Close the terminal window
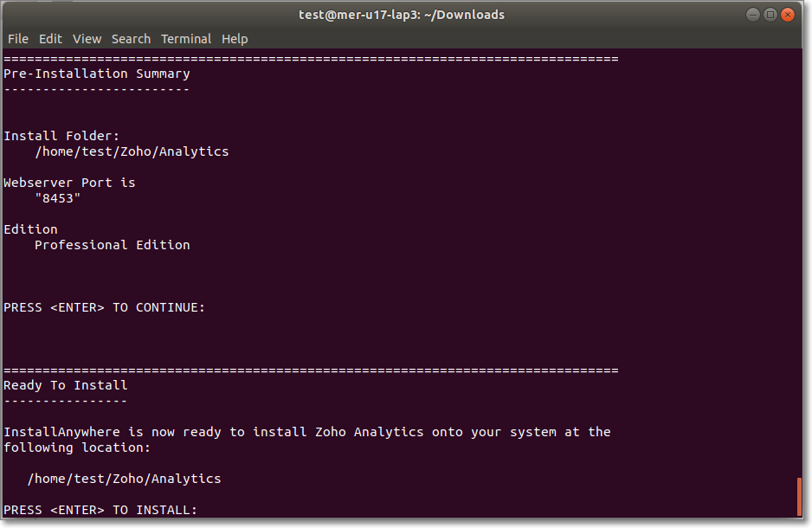Screen dimensions: 812x528 pyautogui.click(x=788, y=15)
